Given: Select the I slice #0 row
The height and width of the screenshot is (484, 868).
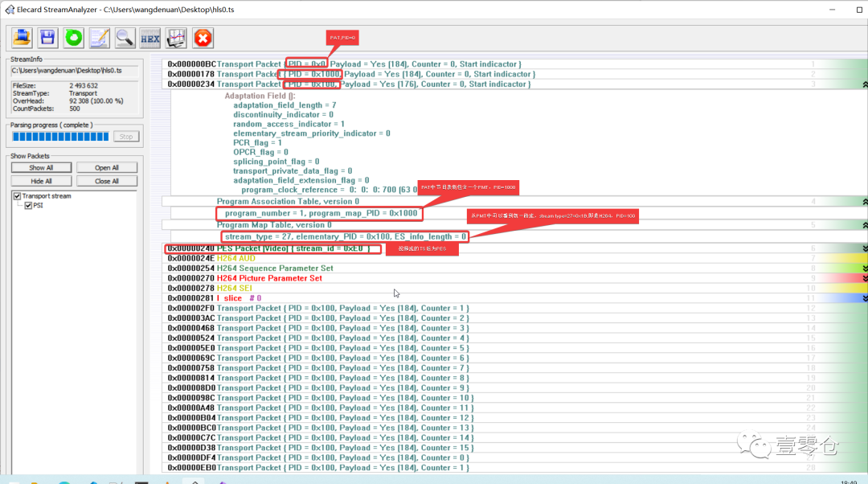Looking at the screenshot, I should coord(241,298).
